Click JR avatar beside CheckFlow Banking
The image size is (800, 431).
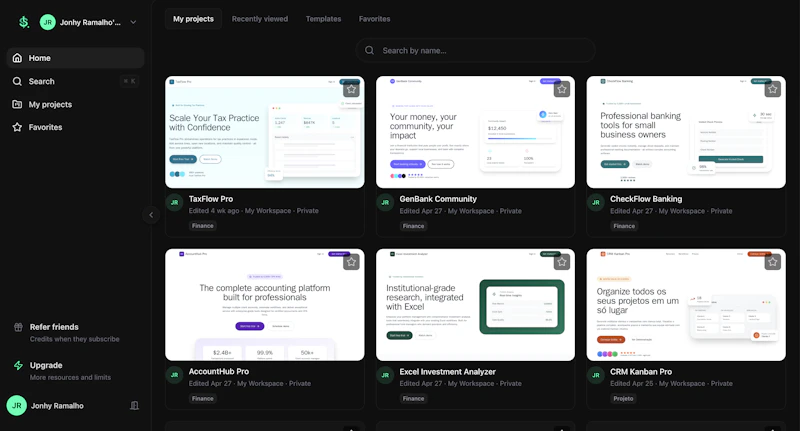pos(596,202)
